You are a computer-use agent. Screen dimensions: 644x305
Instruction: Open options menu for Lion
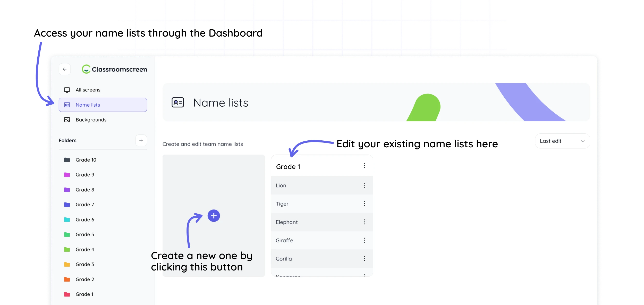coord(365,185)
